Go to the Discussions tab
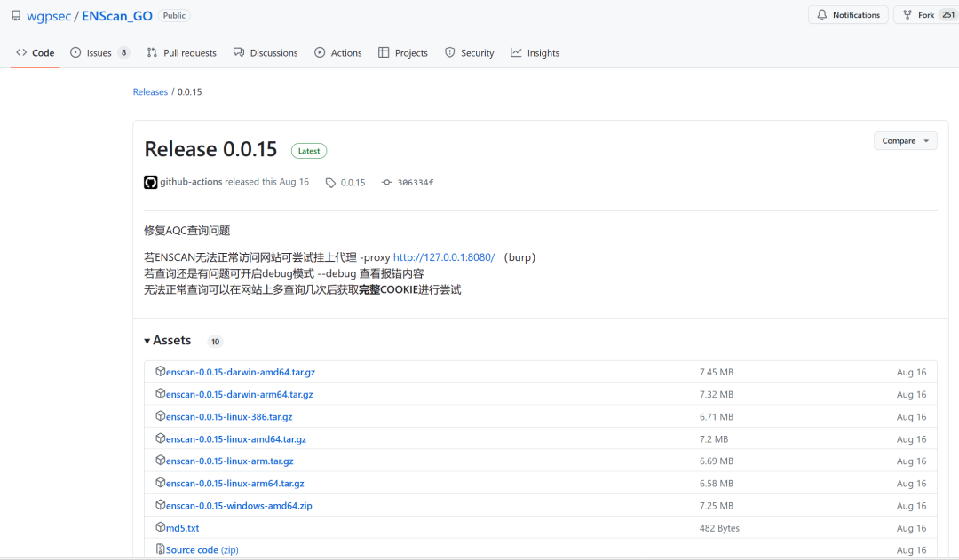 pos(266,53)
